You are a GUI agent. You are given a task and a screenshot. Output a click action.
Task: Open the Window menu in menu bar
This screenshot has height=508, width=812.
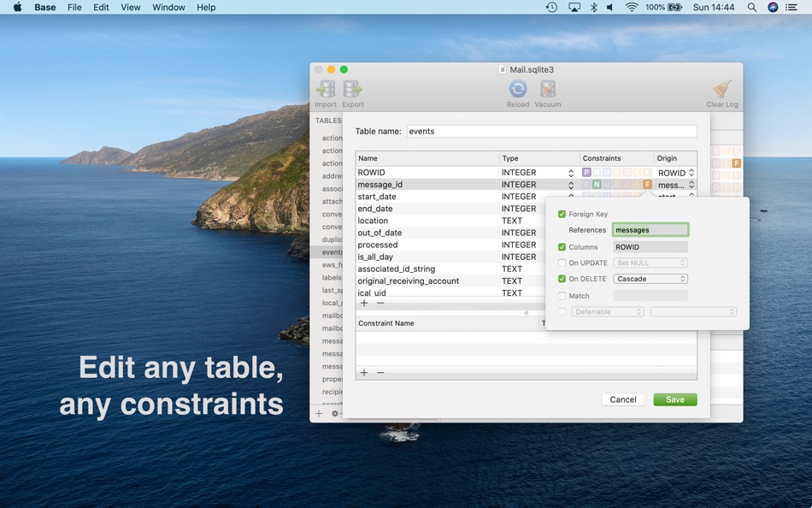coord(168,7)
